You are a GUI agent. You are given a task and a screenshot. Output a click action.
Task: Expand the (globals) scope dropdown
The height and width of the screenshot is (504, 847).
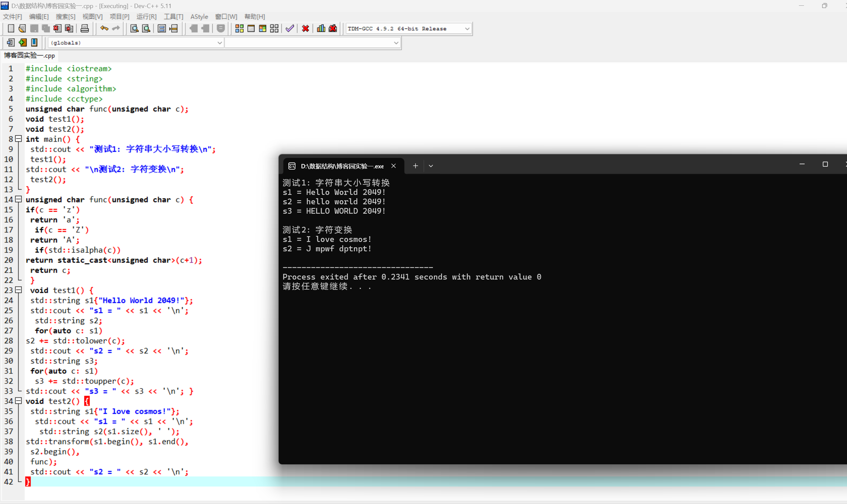(219, 43)
